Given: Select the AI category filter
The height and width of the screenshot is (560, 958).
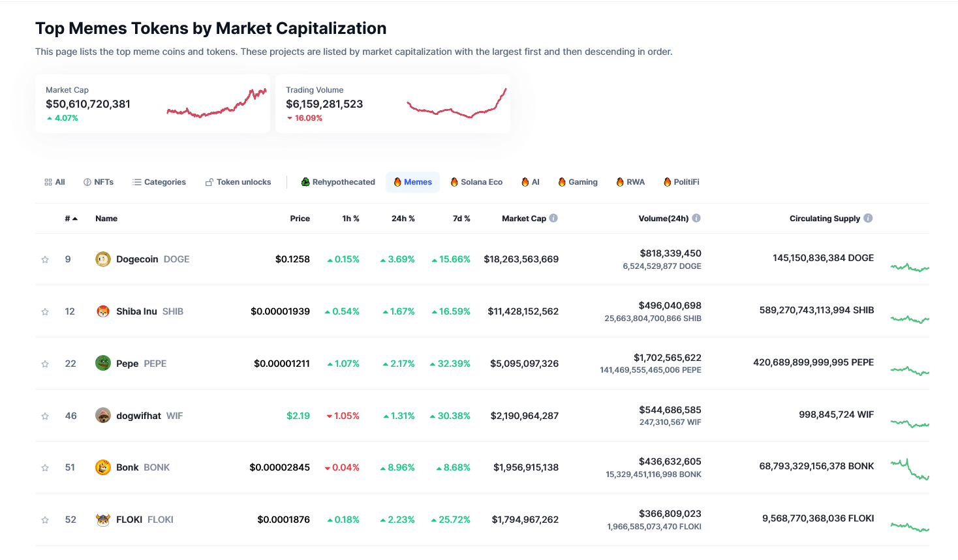Looking at the screenshot, I should click(531, 182).
